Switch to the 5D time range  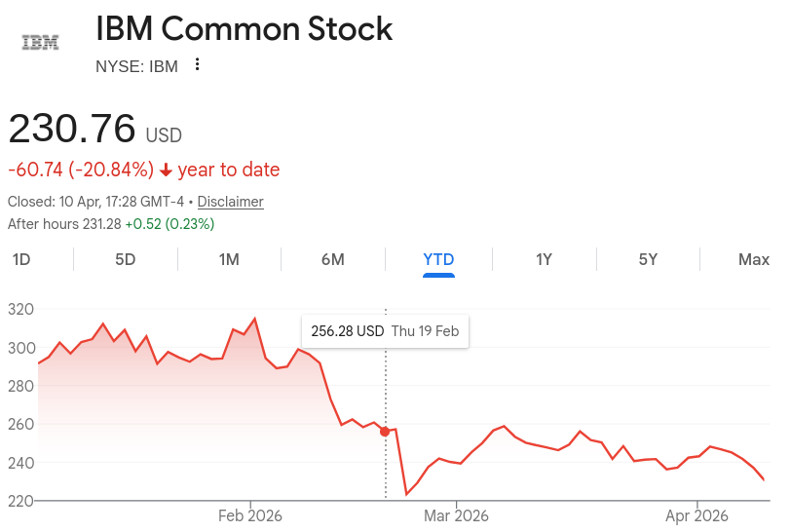pyautogui.click(x=125, y=259)
